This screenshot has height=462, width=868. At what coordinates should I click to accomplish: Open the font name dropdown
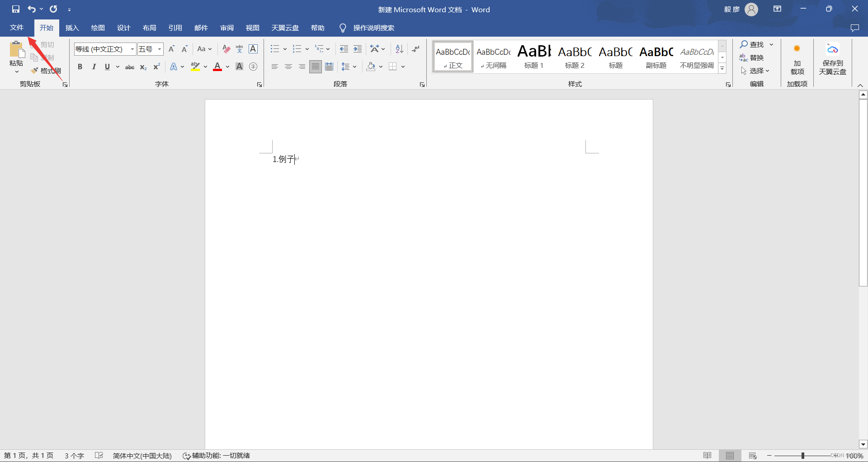[132, 49]
